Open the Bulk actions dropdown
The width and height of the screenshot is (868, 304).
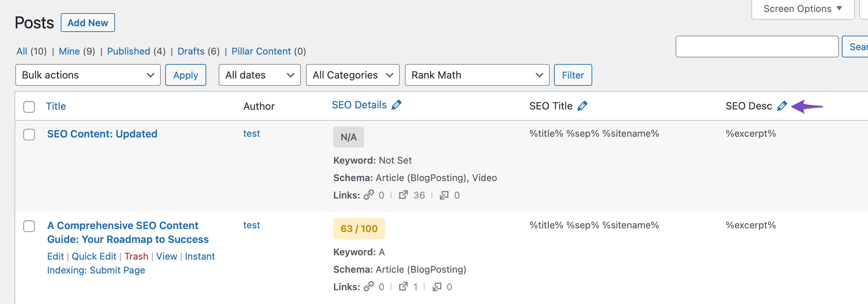(x=88, y=75)
